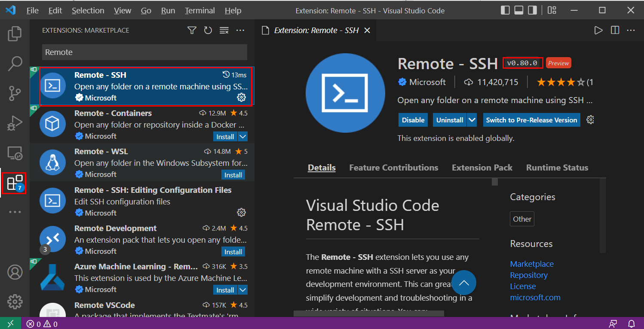Image resolution: width=644 pixels, height=329 pixels.
Task: Open the Repository resource link
Action: pos(529,275)
